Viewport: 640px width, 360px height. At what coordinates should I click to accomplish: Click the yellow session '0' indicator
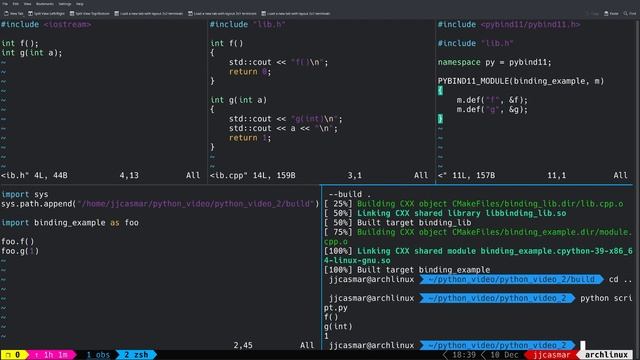(13, 355)
